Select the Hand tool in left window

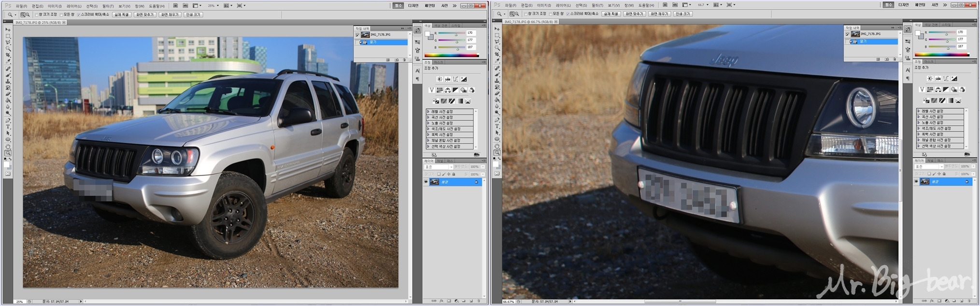tap(8, 147)
